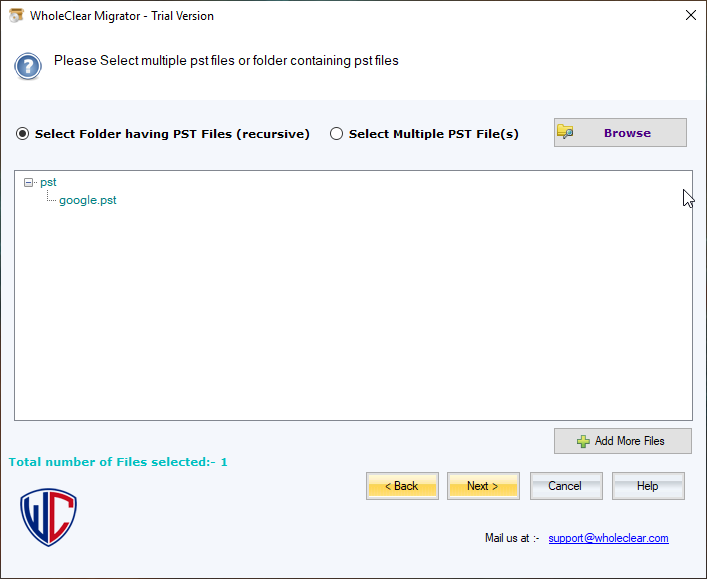Image resolution: width=707 pixels, height=579 pixels.
Task: Proceed with the Next button
Action: (483, 486)
